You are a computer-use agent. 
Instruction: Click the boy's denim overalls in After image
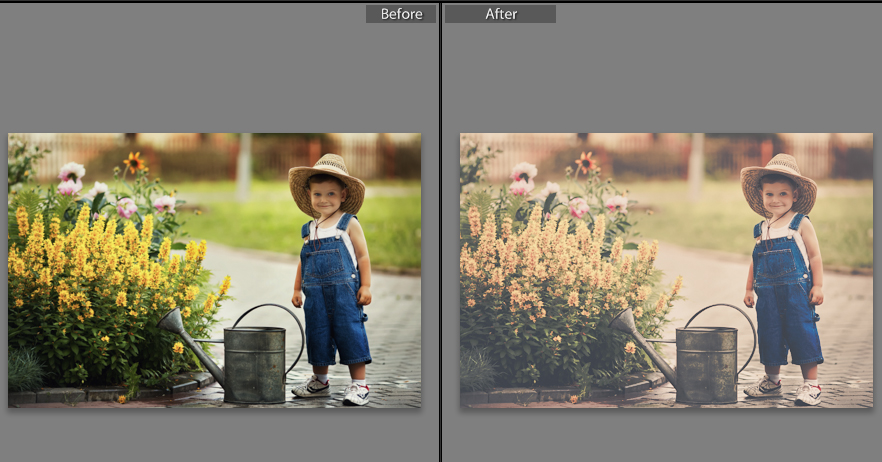(x=785, y=300)
